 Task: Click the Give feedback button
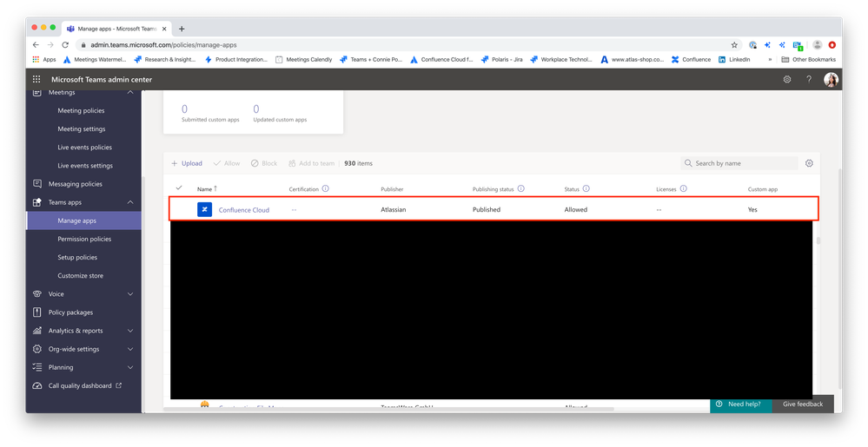pos(803,404)
